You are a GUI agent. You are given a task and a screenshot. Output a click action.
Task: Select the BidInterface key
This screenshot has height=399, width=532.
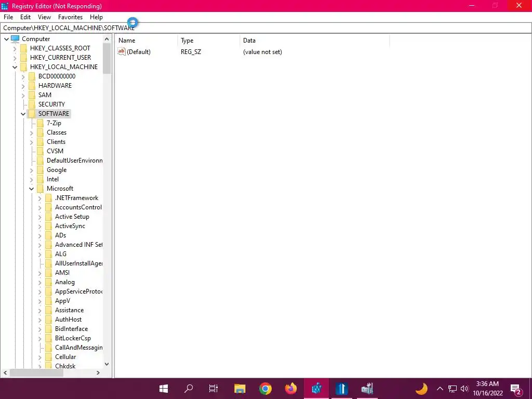tap(71, 329)
